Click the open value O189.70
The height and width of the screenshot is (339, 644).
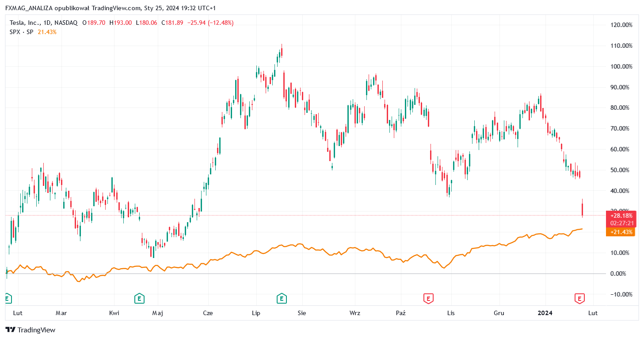[x=94, y=23]
